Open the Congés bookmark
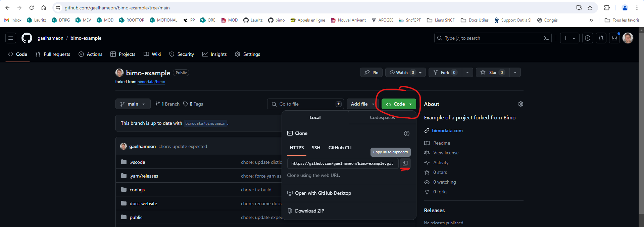The image size is (644, 227). pyautogui.click(x=547, y=20)
